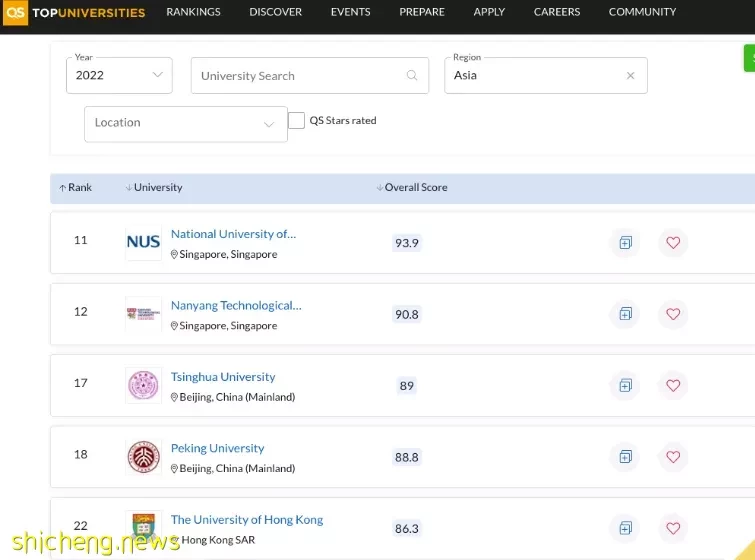Sort the list by Overall Score
The width and height of the screenshot is (755, 560).
[x=412, y=187]
